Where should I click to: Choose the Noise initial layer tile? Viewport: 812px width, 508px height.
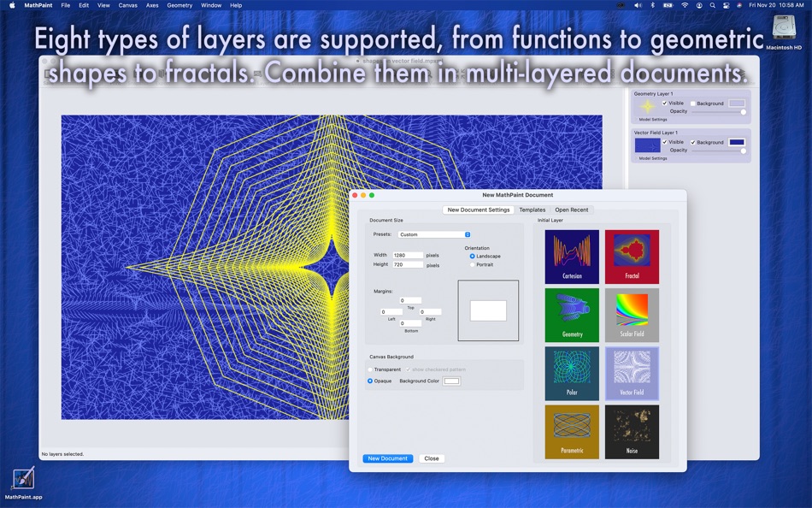[x=632, y=432]
